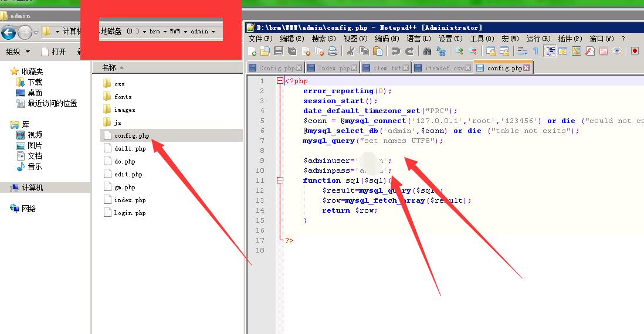The height and width of the screenshot is (334, 644).
Task: Click the Zoom In toolbar icon
Action: point(459,52)
